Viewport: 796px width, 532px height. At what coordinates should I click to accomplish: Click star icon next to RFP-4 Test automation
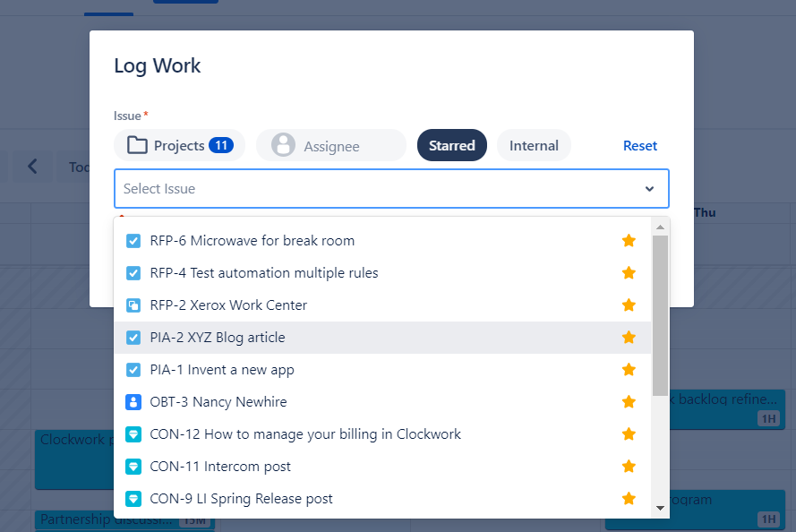pyautogui.click(x=629, y=273)
